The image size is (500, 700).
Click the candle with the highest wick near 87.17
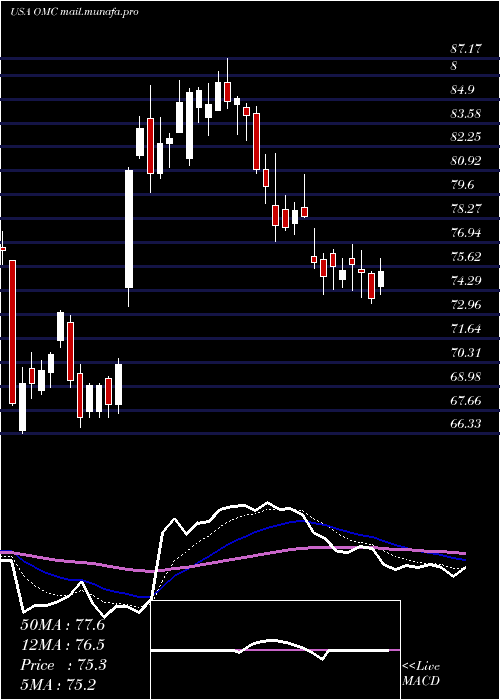227,83
